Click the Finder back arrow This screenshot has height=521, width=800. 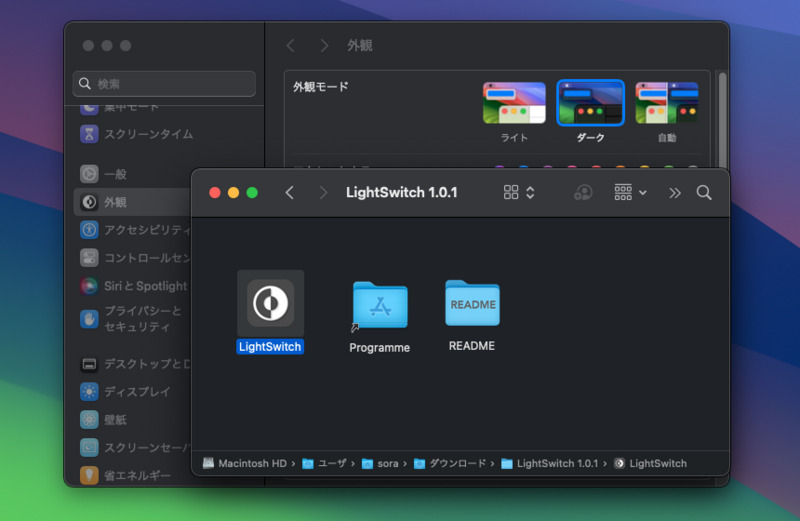coord(290,193)
